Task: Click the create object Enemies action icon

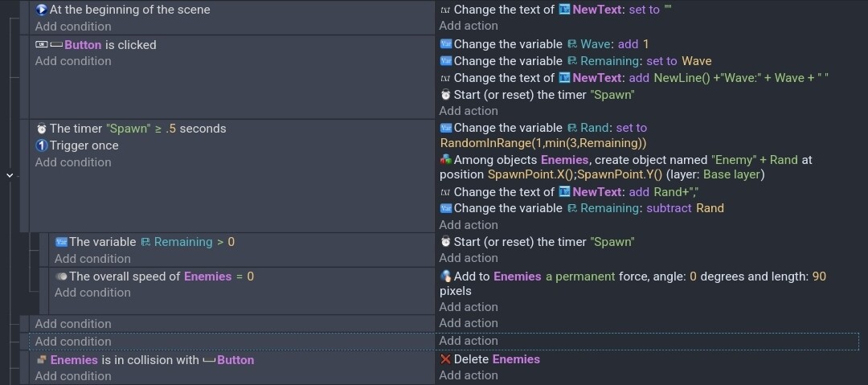Action: tap(445, 160)
